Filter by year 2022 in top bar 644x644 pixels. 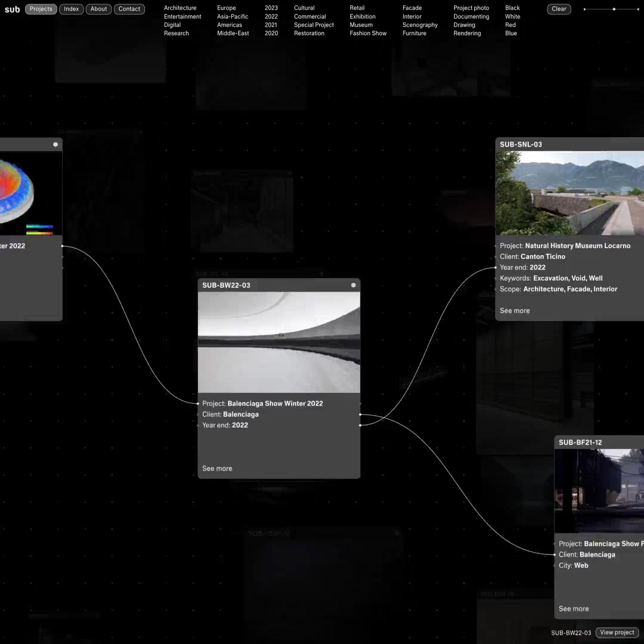click(x=271, y=17)
